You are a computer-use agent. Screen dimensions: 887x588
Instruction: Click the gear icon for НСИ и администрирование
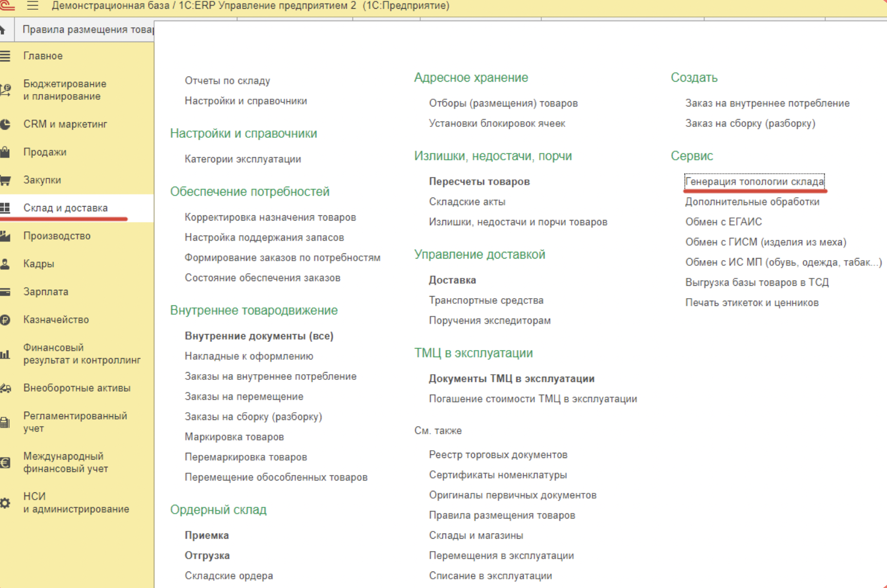[5, 503]
